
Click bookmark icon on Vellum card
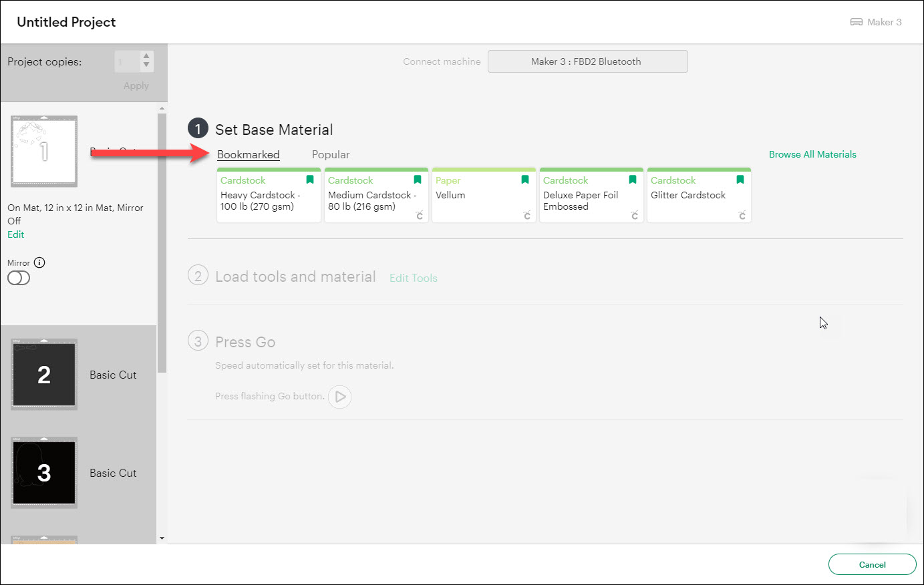pyautogui.click(x=525, y=180)
